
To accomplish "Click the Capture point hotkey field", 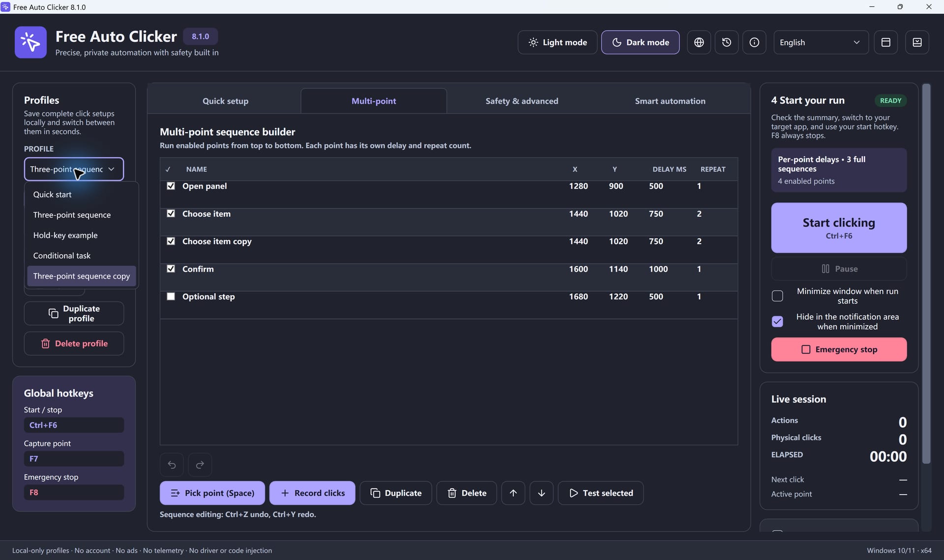I will 74,459.
